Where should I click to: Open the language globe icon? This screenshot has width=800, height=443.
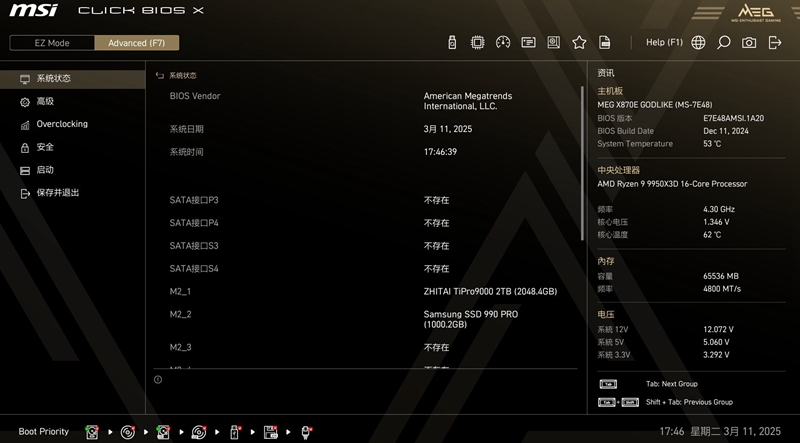point(698,43)
